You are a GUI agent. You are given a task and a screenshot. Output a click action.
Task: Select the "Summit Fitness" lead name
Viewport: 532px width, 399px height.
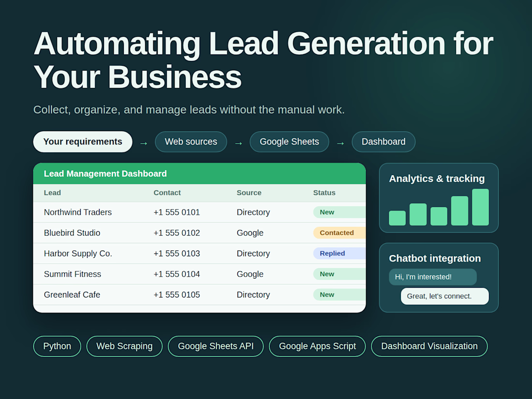coord(72,274)
